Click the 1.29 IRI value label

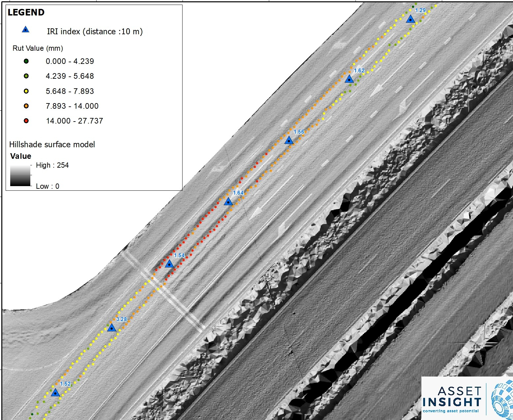(x=420, y=11)
